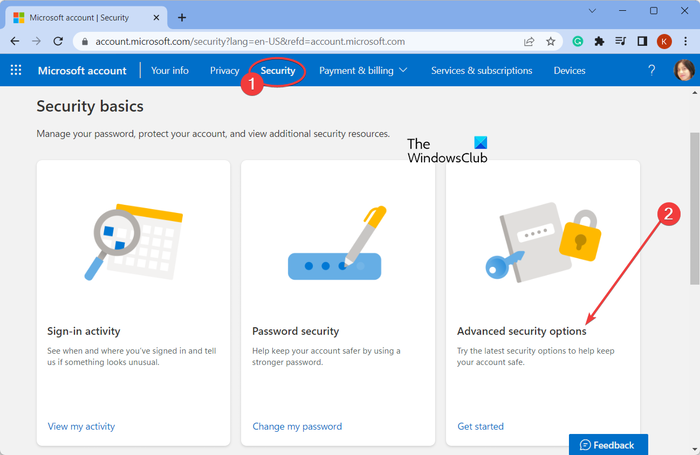Toggle the browser side panel
Image resolution: width=700 pixels, height=455 pixels.
point(642,42)
